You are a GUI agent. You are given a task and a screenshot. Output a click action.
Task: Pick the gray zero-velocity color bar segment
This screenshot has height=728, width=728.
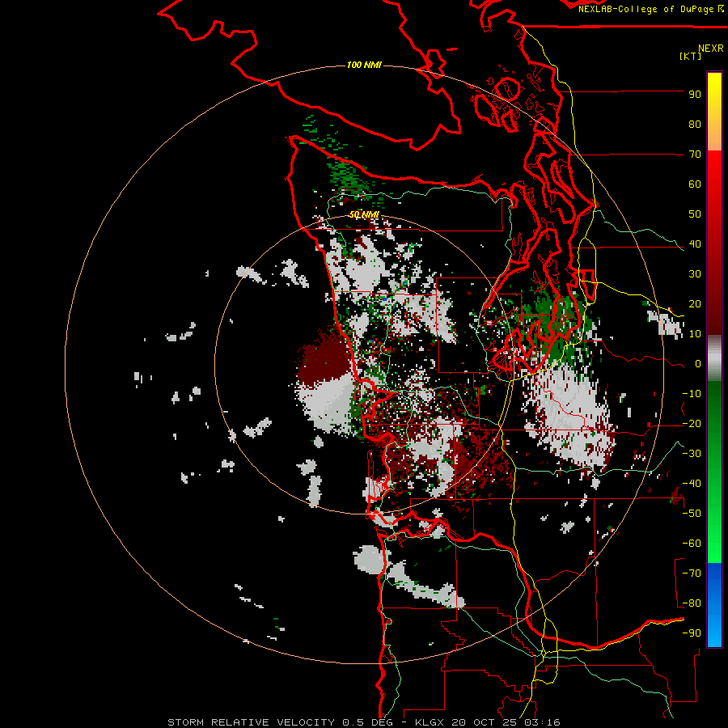click(x=714, y=358)
